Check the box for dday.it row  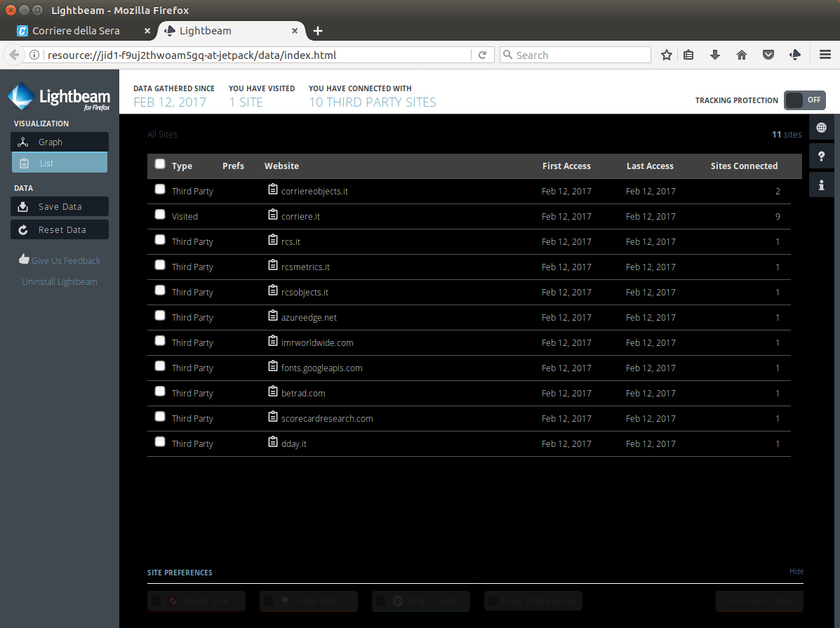click(159, 441)
